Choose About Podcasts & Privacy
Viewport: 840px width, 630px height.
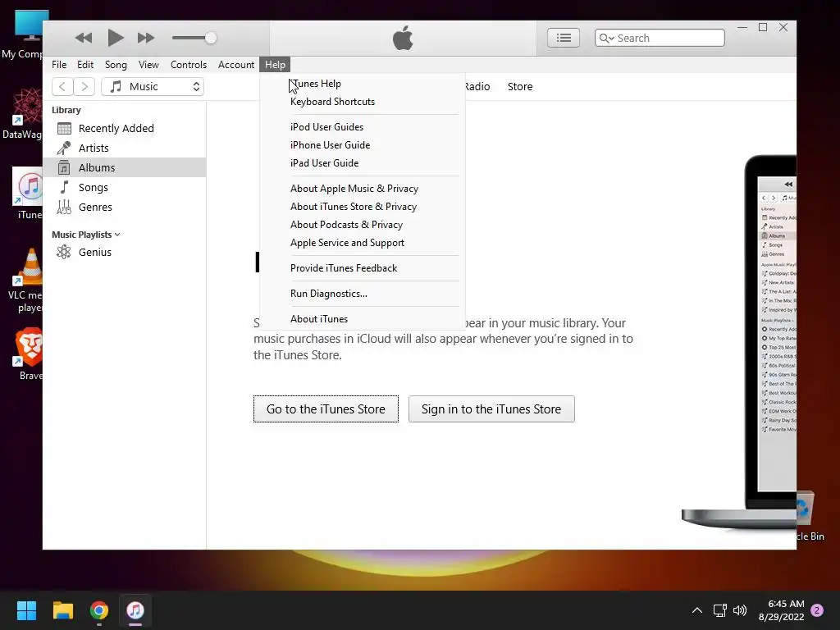362,225
